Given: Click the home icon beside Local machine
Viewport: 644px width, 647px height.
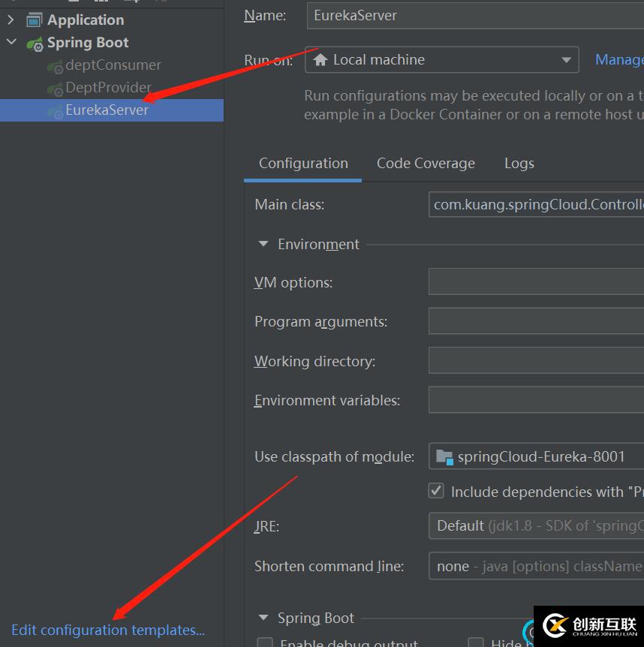Looking at the screenshot, I should point(320,60).
